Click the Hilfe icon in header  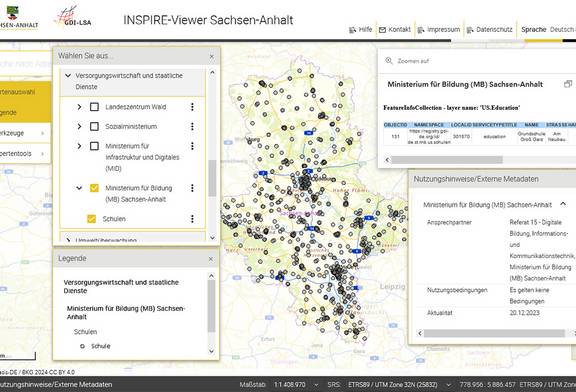click(353, 30)
